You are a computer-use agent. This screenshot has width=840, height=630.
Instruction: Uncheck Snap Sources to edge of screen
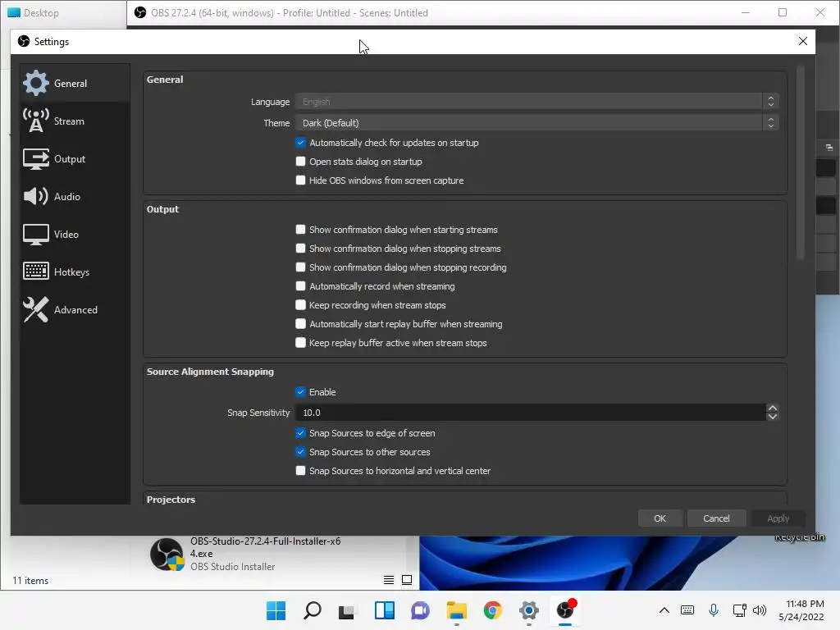tap(300, 433)
